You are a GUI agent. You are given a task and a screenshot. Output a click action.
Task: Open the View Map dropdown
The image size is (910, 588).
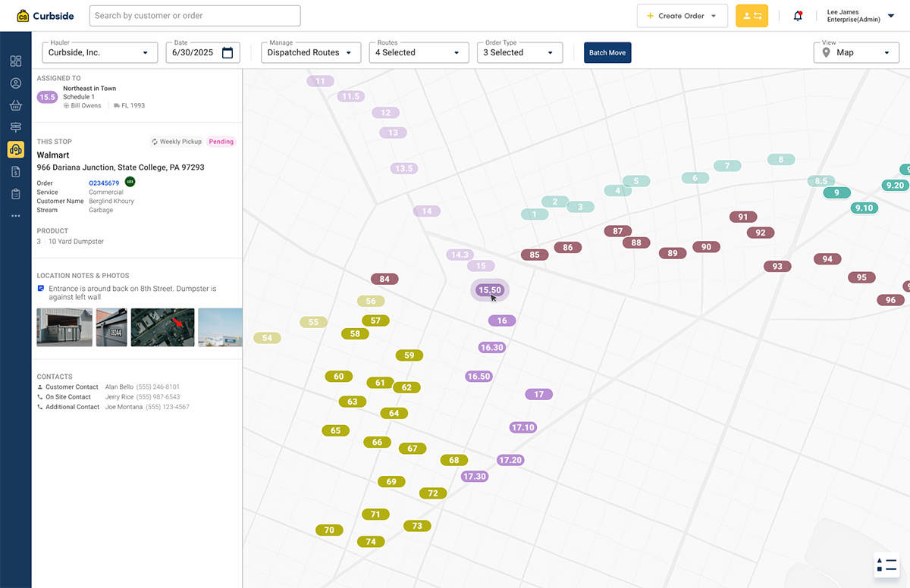click(855, 53)
